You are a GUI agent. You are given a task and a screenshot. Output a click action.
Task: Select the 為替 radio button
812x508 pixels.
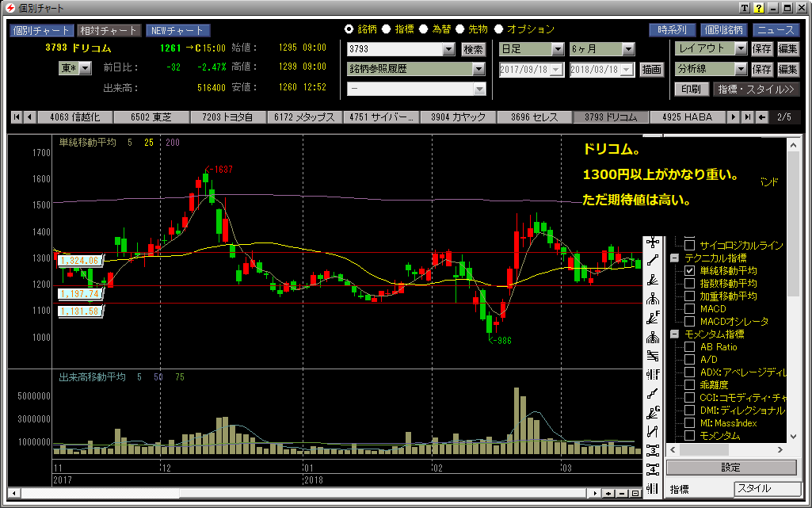pyautogui.click(x=424, y=29)
